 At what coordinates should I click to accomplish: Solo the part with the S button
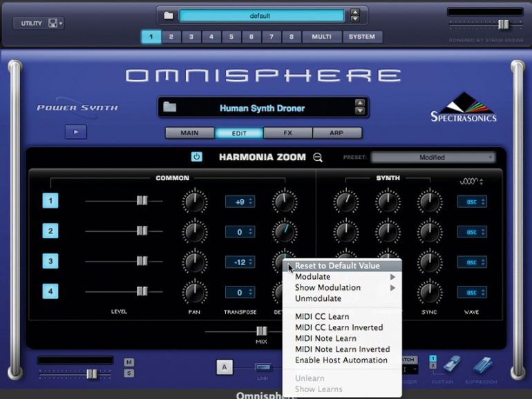(x=129, y=373)
